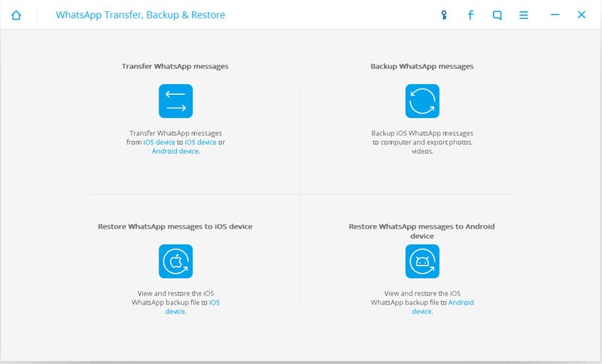Click the Restore to iOS device Apple icon
This screenshot has height=364, width=602.
(x=176, y=261)
